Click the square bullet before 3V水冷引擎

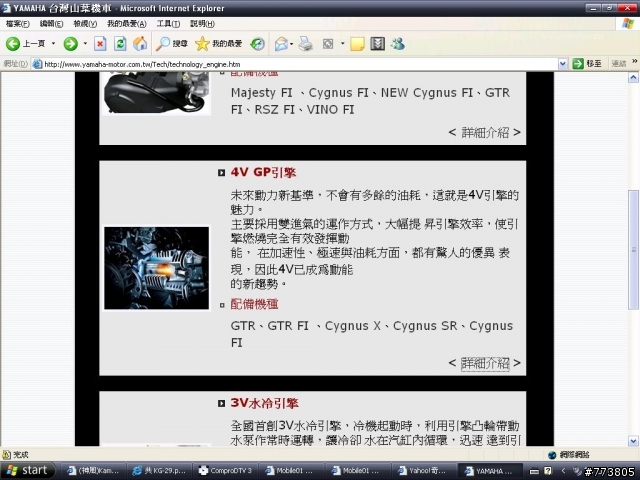221,404
